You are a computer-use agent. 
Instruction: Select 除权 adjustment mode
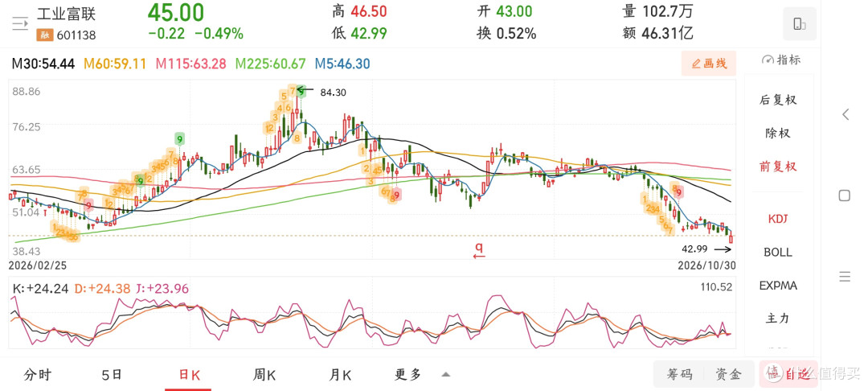pyautogui.click(x=778, y=133)
